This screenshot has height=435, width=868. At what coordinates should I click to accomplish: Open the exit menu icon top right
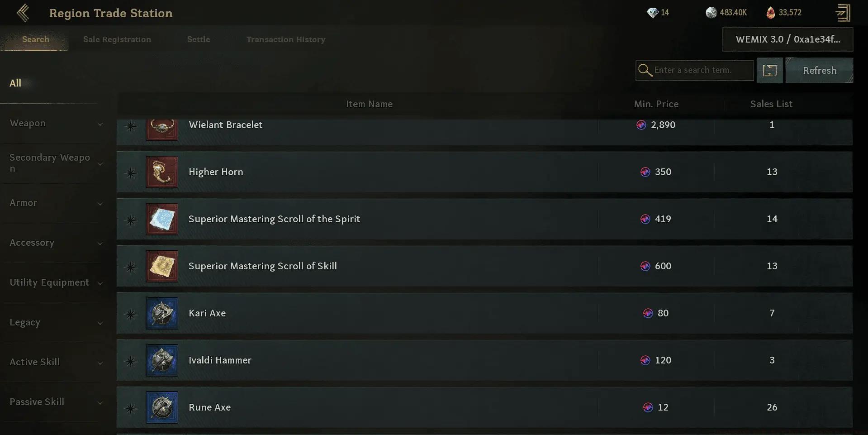(x=843, y=13)
